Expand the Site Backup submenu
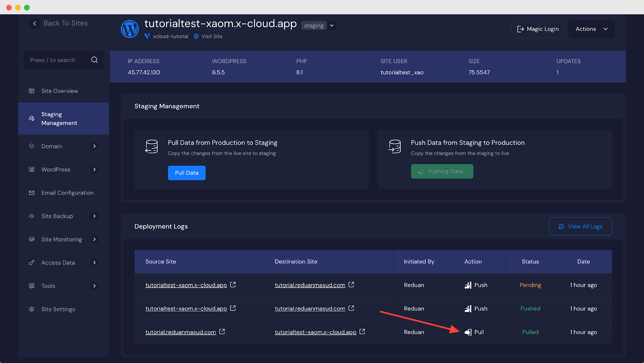Viewport: 644px width, 363px height. pos(95,216)
